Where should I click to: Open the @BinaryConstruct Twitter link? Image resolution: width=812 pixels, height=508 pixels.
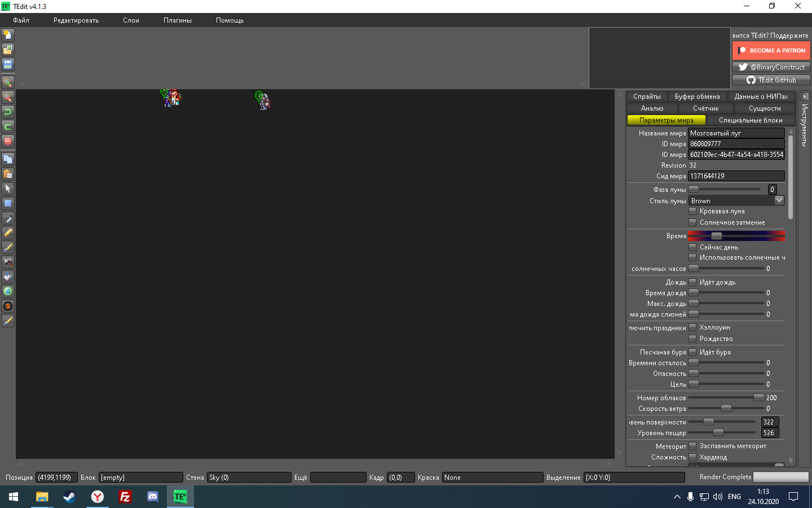point(771,67)
